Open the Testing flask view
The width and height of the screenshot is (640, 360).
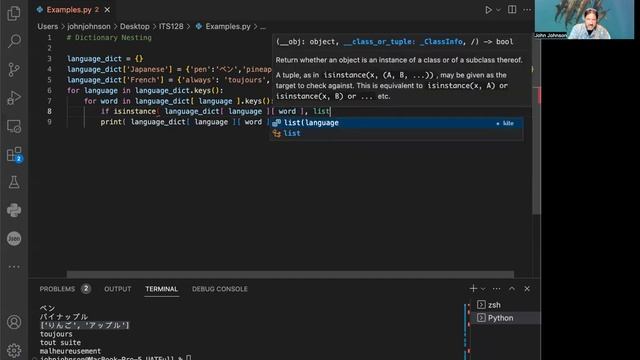pyautogui.click(x=14, y=182)
